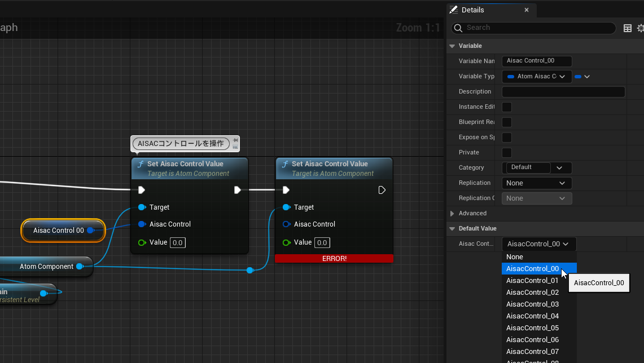The image size is (644, 363).
Task: Toggle the comment bubble pin icon
Action: coord(235,141)
